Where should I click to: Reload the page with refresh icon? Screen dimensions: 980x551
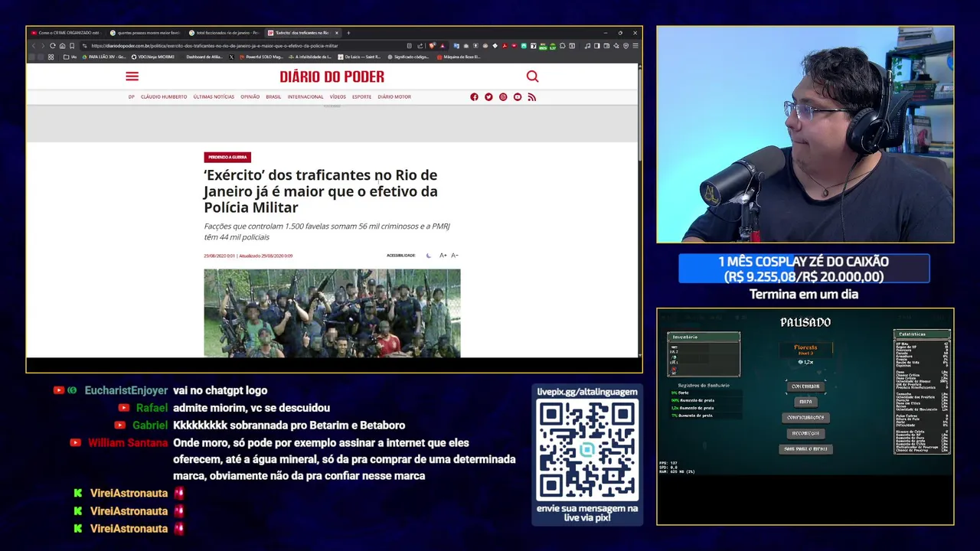coord(52,46)
